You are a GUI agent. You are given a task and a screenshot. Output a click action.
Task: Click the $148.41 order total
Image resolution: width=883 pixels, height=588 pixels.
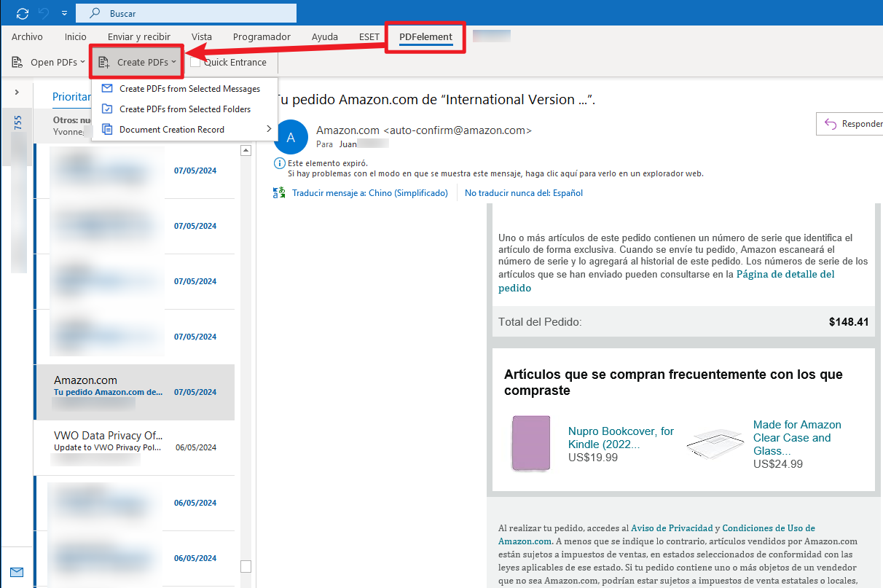click(849, 321)
